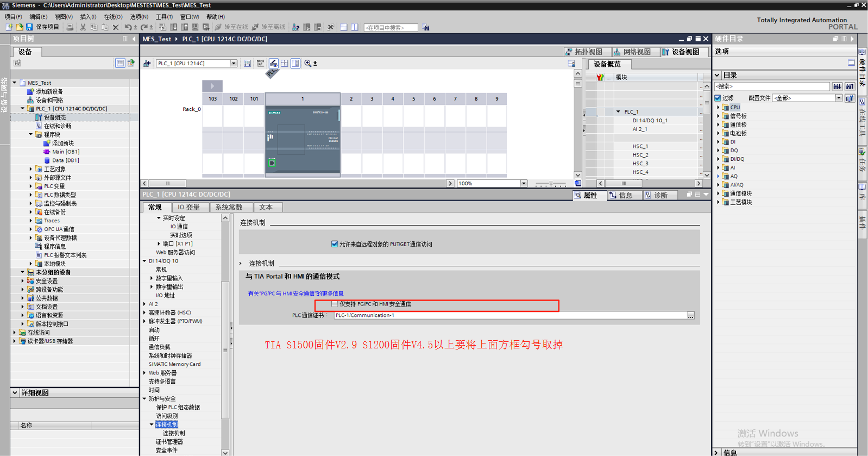Toggle the 过滤 filter checkbox

pos(718,98)
